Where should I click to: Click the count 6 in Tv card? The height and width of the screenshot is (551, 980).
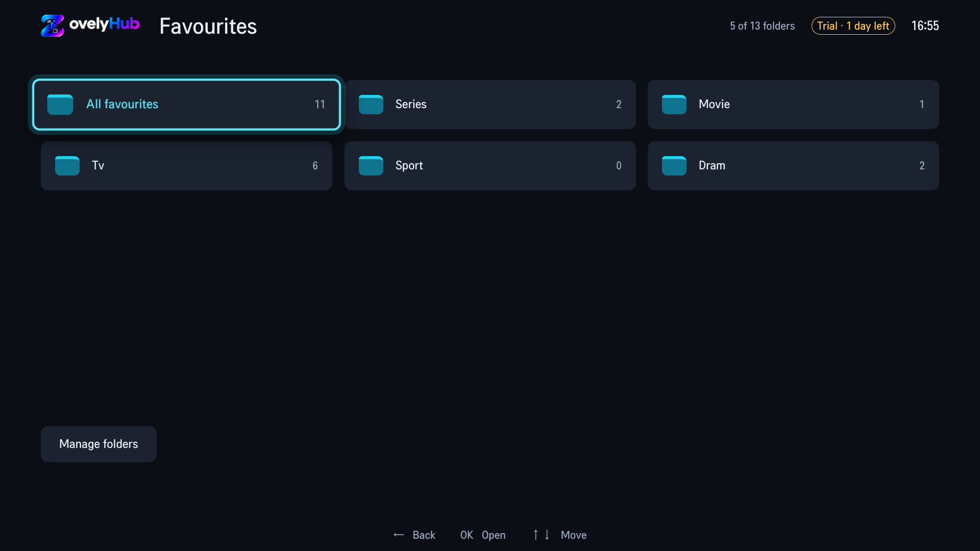point(315,165)
